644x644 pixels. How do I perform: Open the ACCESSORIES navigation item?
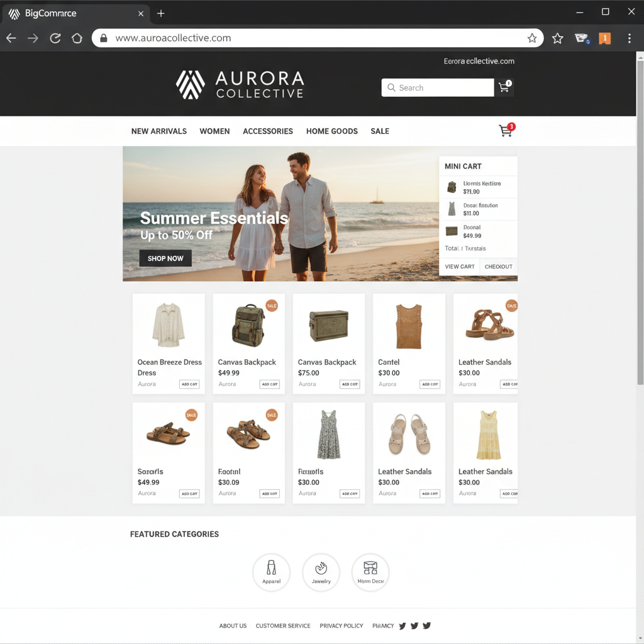(x=268, y=131)
